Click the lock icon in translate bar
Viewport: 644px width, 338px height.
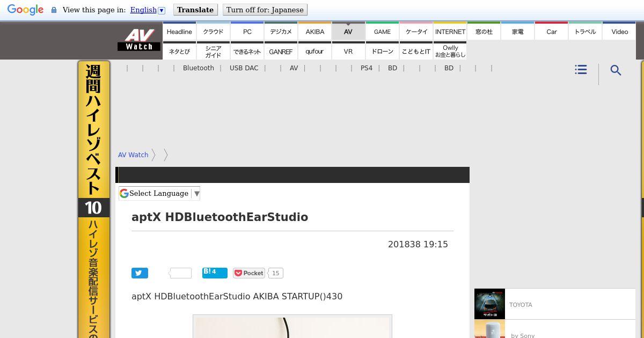pos(54,10)
